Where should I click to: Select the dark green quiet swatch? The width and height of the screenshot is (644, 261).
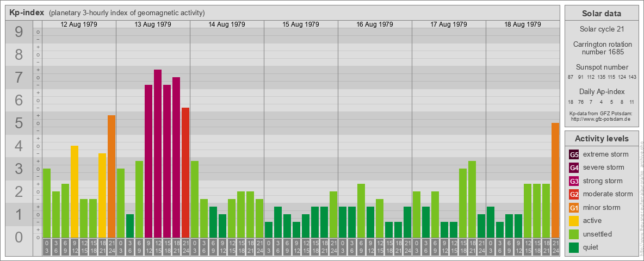click(x=574, y=247)
